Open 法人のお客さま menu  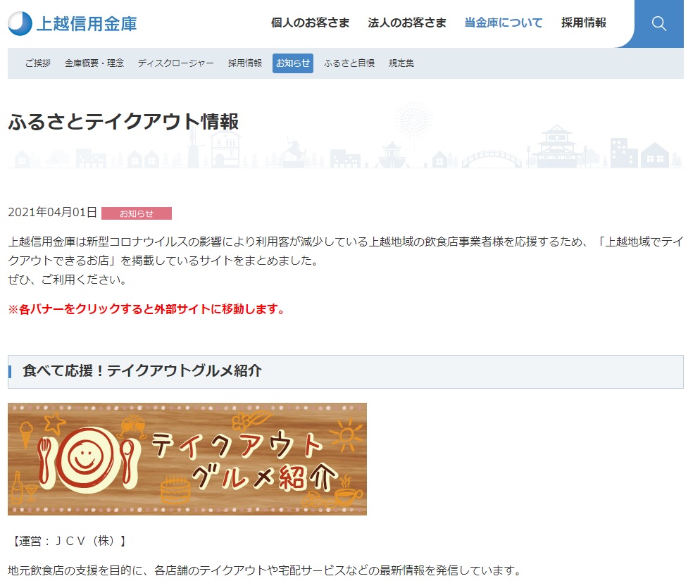(407, 23)
